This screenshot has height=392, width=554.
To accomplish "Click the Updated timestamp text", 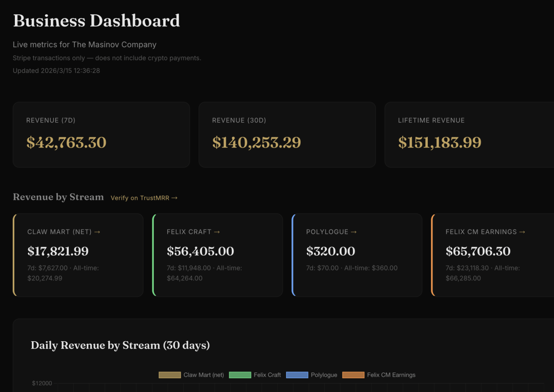I will pyautogui.click(x=56, y=71).
